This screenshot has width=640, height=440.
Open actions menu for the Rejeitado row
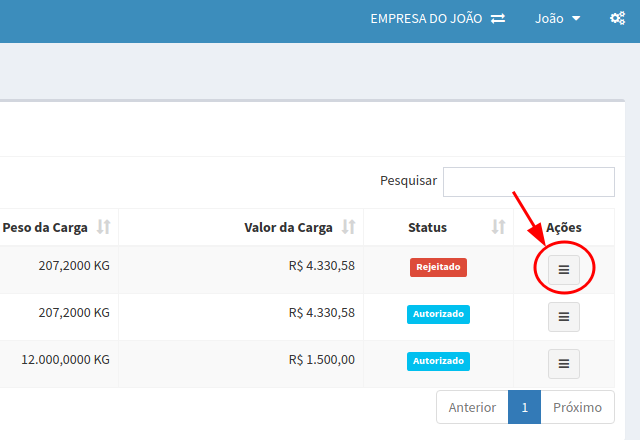pos(563,269)
